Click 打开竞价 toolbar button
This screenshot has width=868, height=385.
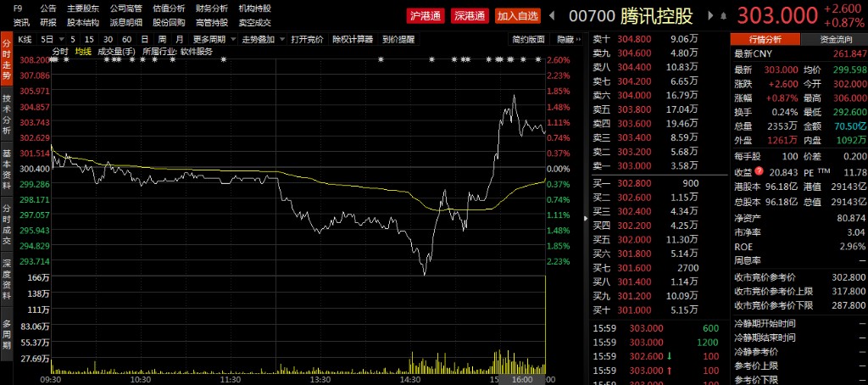pyautogui.click(x=307, y=39)
